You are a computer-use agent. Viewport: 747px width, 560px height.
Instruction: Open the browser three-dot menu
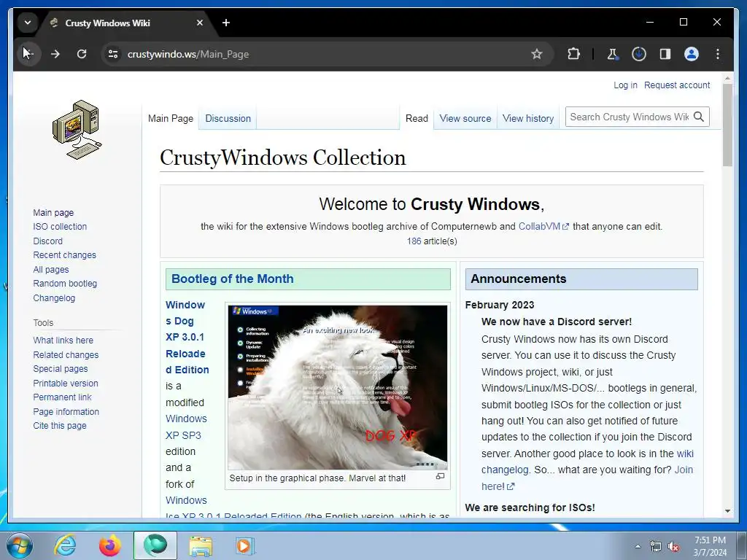pyautogui.click(x=718, y=54)
